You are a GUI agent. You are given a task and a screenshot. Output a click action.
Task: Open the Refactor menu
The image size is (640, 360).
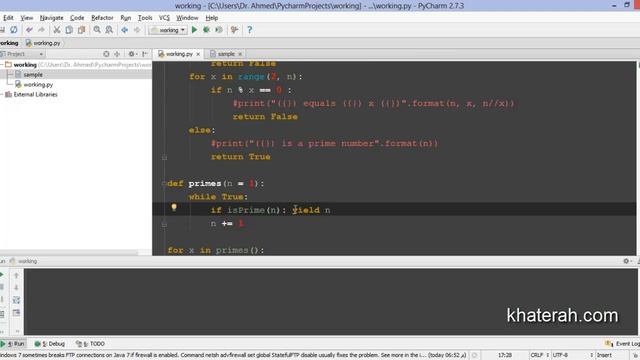click(102, 18)
